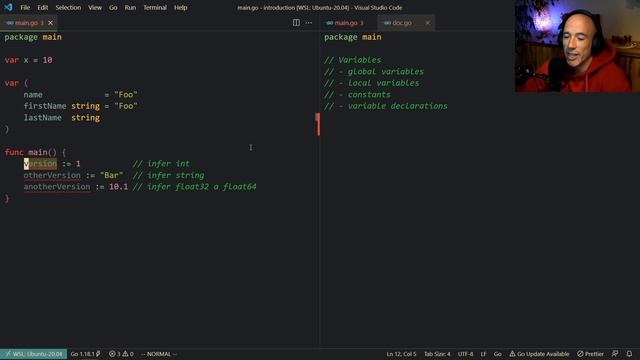640x360 pixels.
Task: Open the Go menu
Action: [x=113, y=7]
